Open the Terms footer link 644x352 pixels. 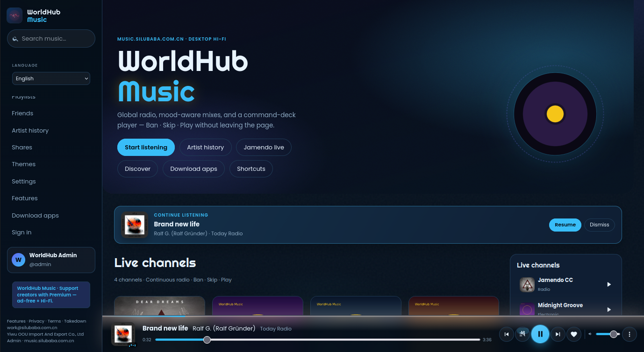[x=54, y=321]
